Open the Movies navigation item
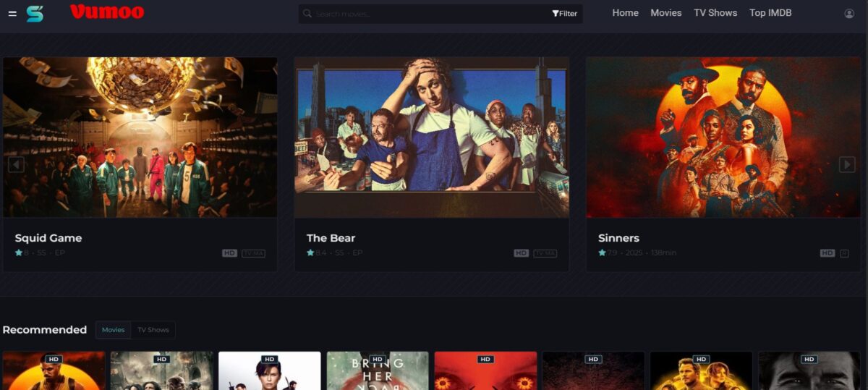 coord(666,13)
